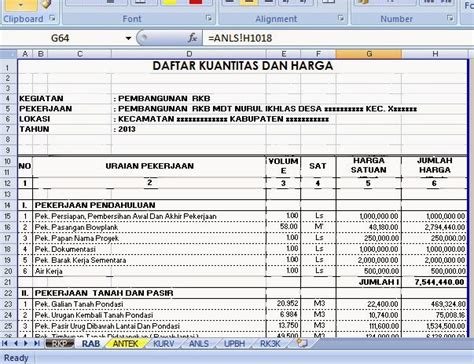474x364 pixels.
Task: Open the KURV sheet tab
Action: (x=164, y=344)
